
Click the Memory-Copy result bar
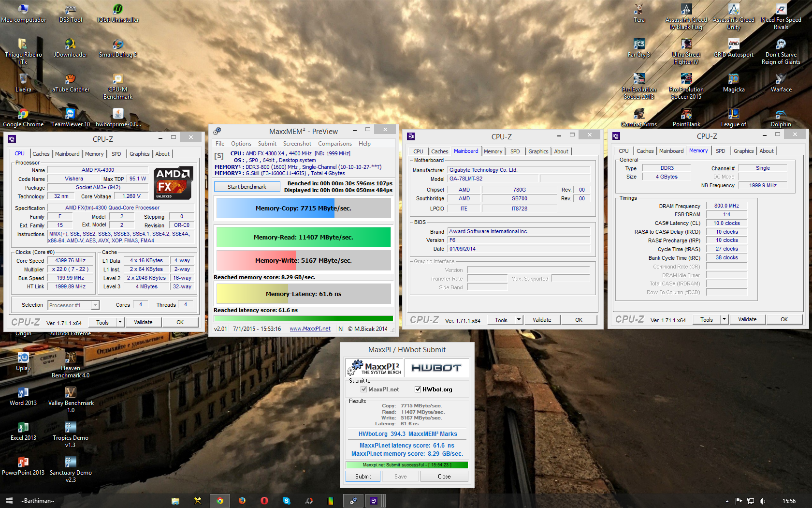coord(304,208)
